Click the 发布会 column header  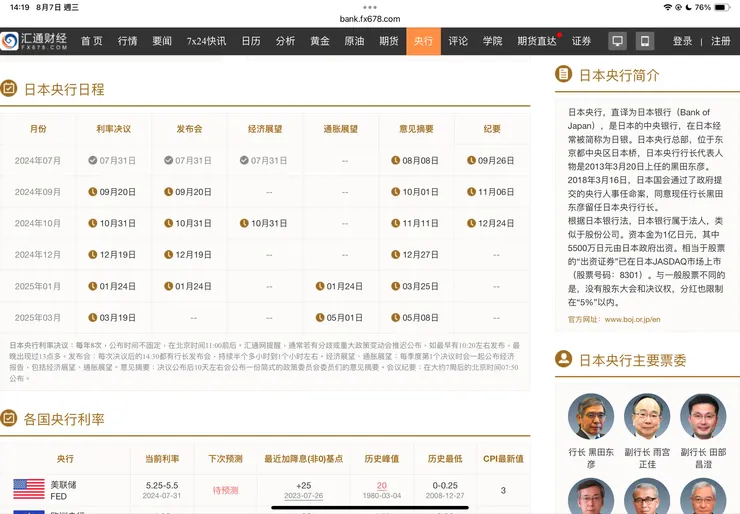pyautogui.click(x=189, y=129)
